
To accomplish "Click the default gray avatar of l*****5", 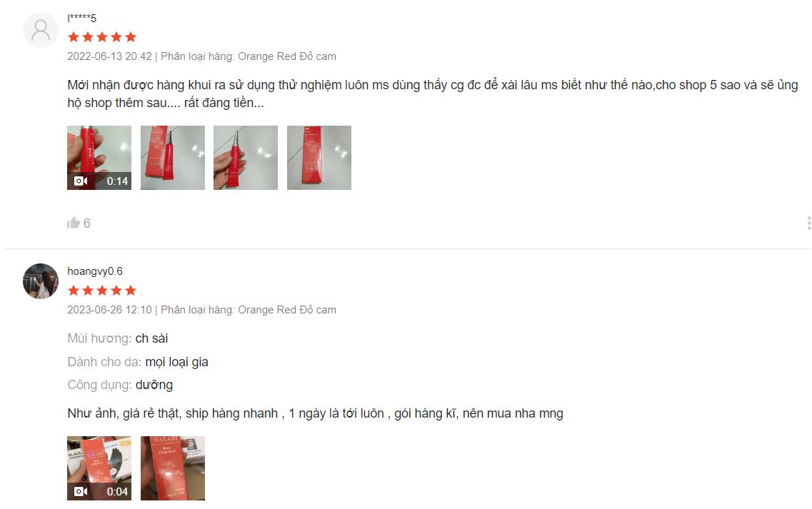I will 41,30.
